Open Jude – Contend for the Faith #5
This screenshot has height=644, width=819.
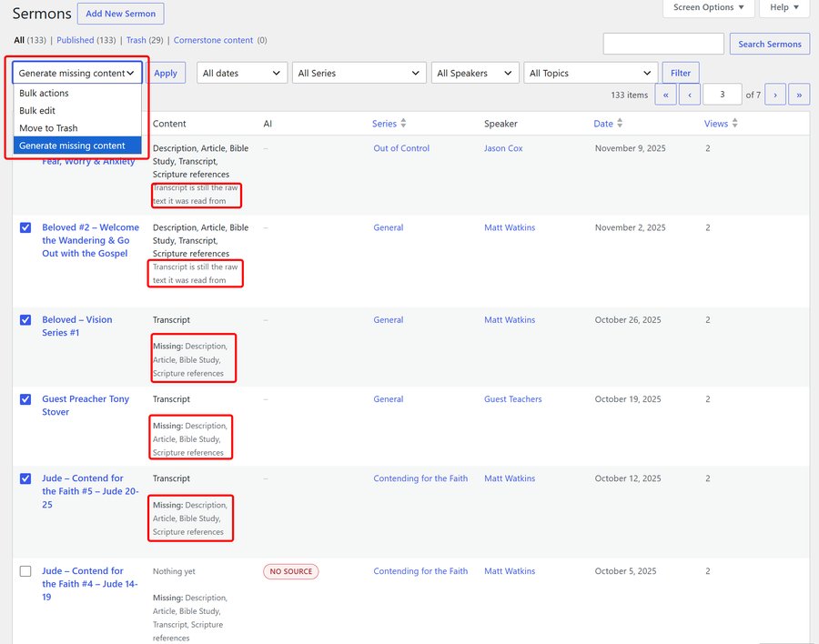[90, 491]
